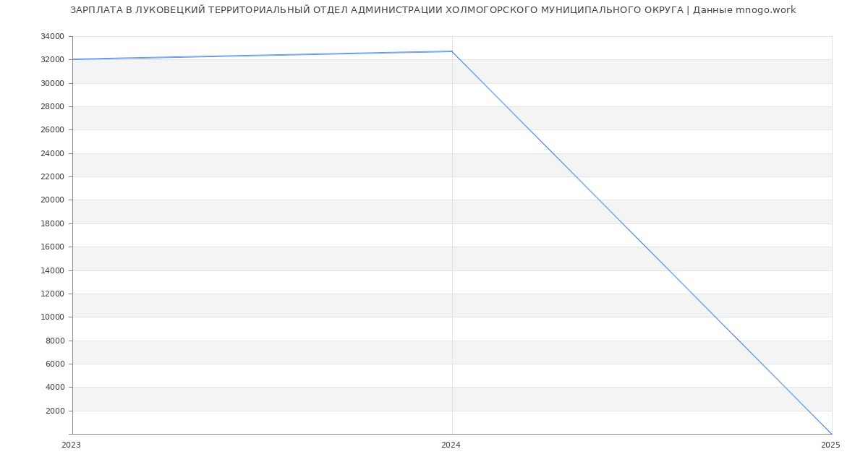This screenshot has height=470, width=868.
Task: Click the 26000 y-axis label
Action: (52, 130)
